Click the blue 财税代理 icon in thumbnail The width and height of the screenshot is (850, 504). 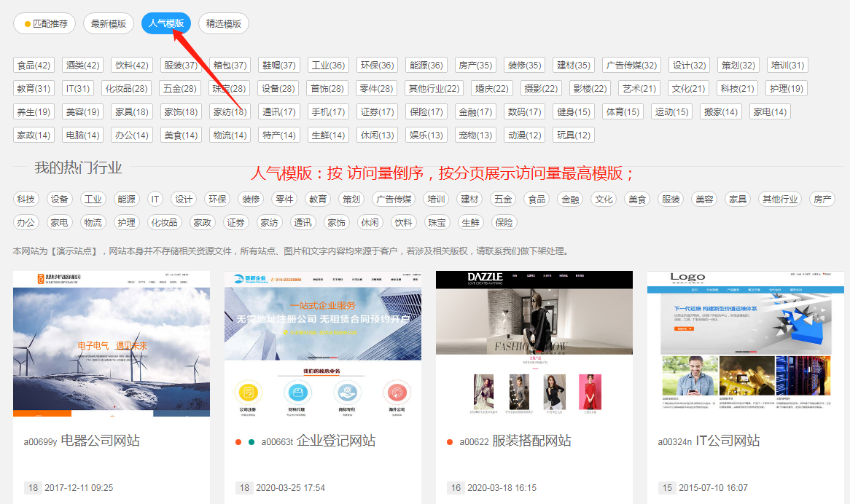297,393
